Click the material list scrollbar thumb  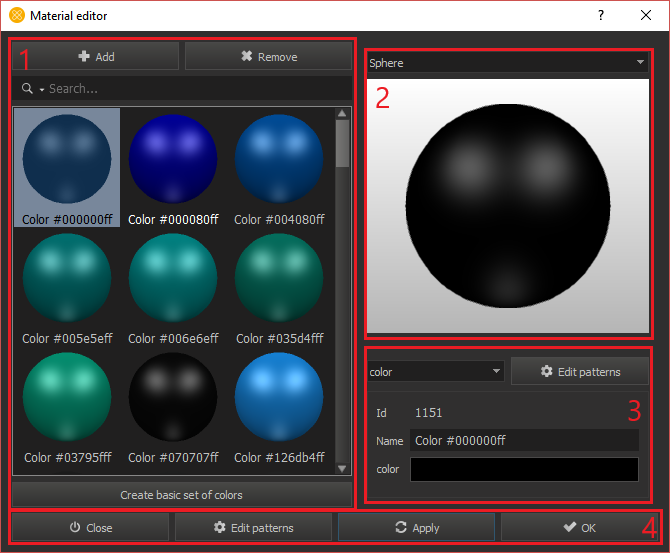click(342, 143)
